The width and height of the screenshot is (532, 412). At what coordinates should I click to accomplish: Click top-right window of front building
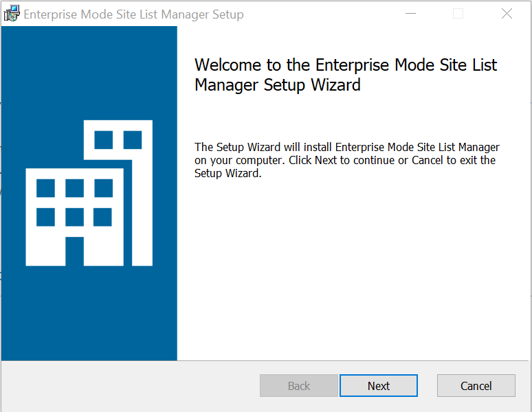pos(103,188)
